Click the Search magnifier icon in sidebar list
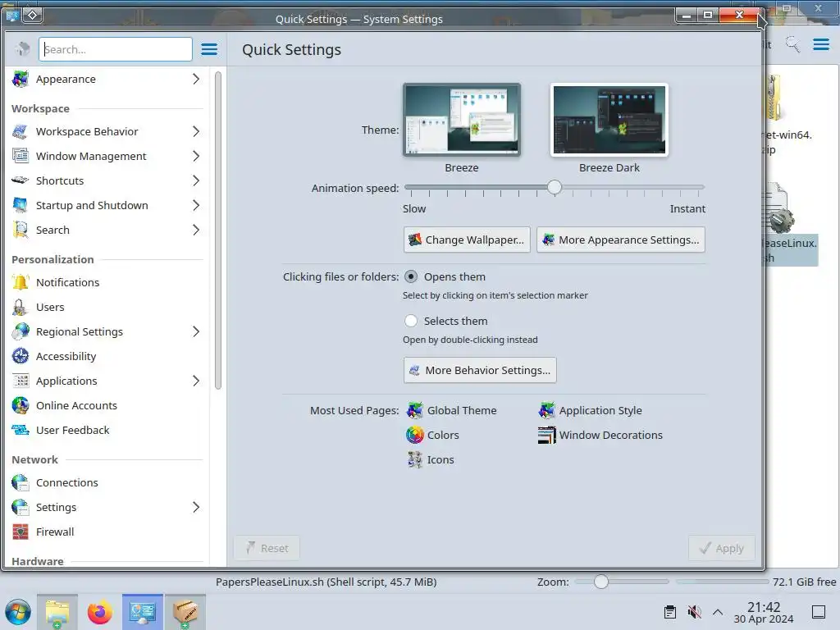The width and height of the screenshot is (840, 630). (x=21, y=230)
